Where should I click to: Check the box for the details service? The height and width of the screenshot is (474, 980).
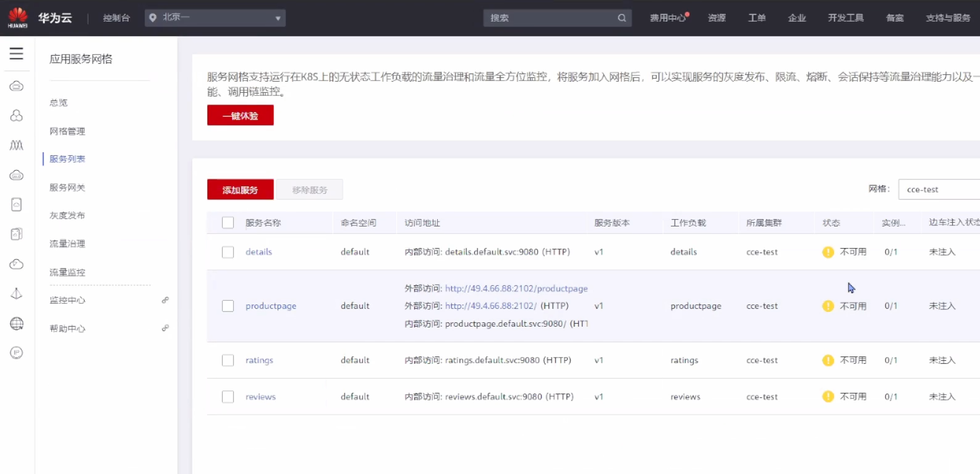[228, 252]
